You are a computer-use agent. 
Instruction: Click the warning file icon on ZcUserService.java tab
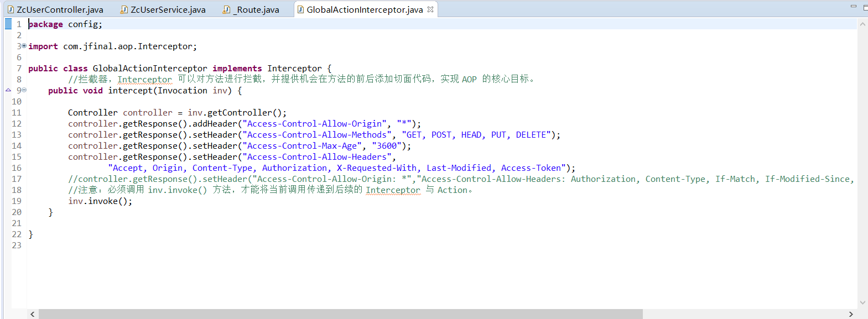(124, 9)
